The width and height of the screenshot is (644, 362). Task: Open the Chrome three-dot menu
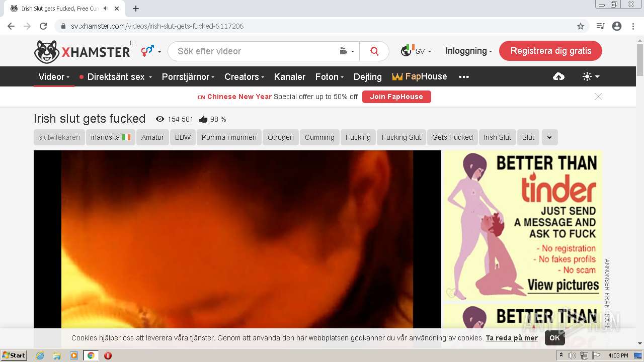(633, 26)
